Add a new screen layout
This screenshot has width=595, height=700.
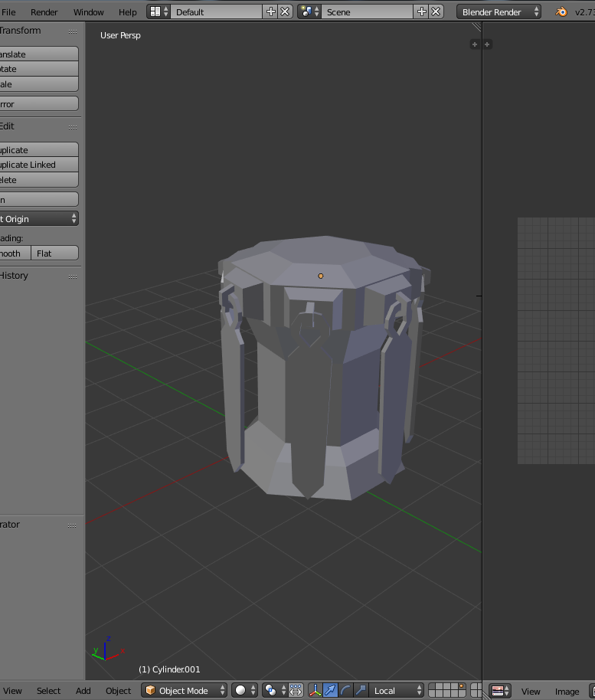[271, 12]
